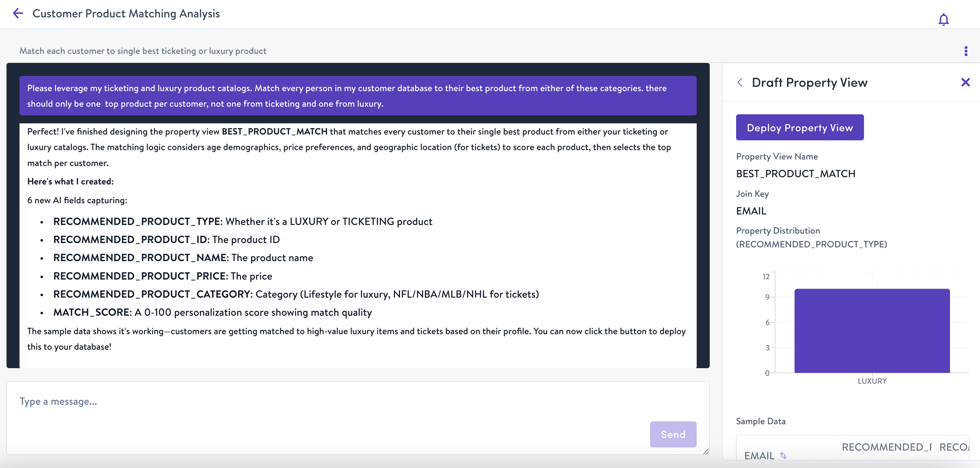Close the Draft Property View panel
This screenshot has width=980, height=468.
[x=965, y=82]
